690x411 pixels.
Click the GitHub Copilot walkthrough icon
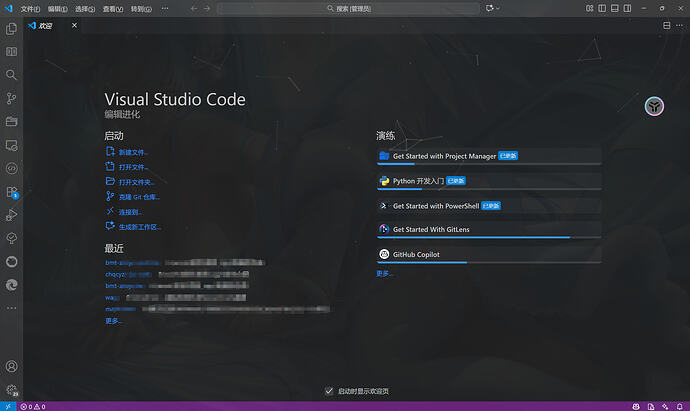(384, 254)
